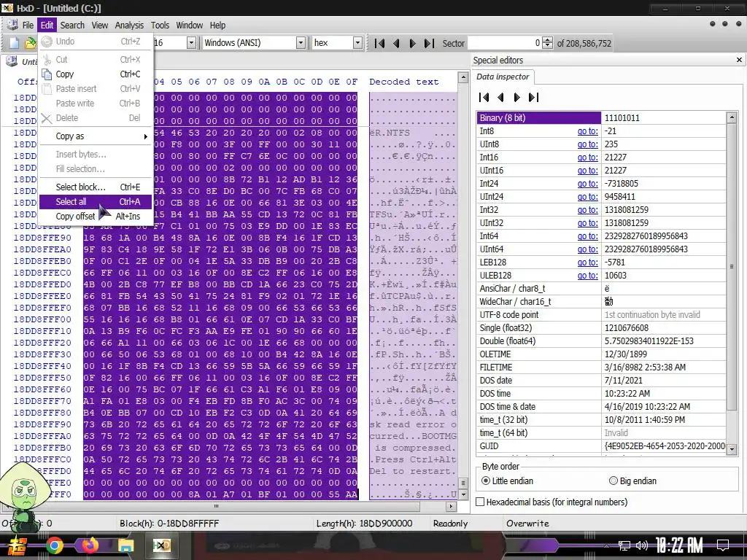
Task: Click the taskbar clock showing 10:22 AM
Action: (679, 545)
